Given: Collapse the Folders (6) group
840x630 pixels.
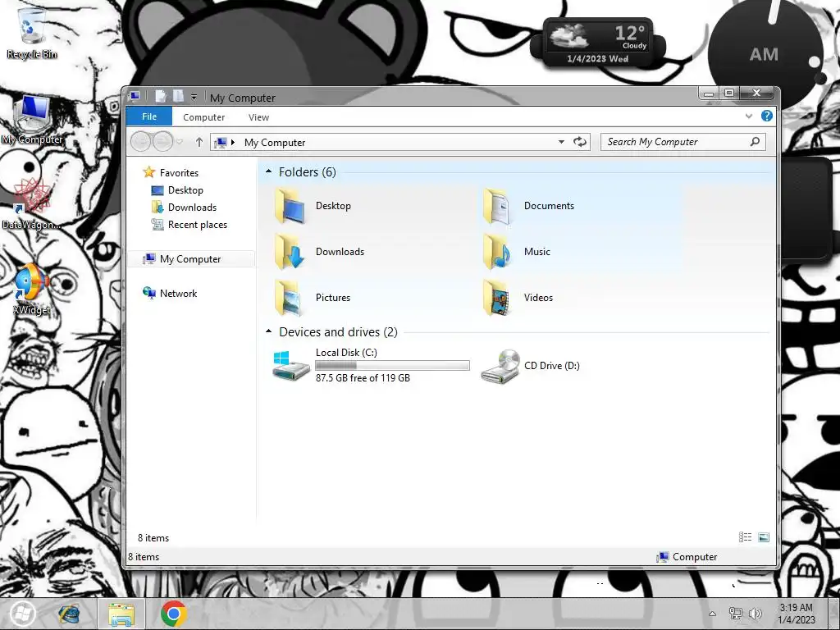Looking at the screenshot, I should tap(269, 171).
